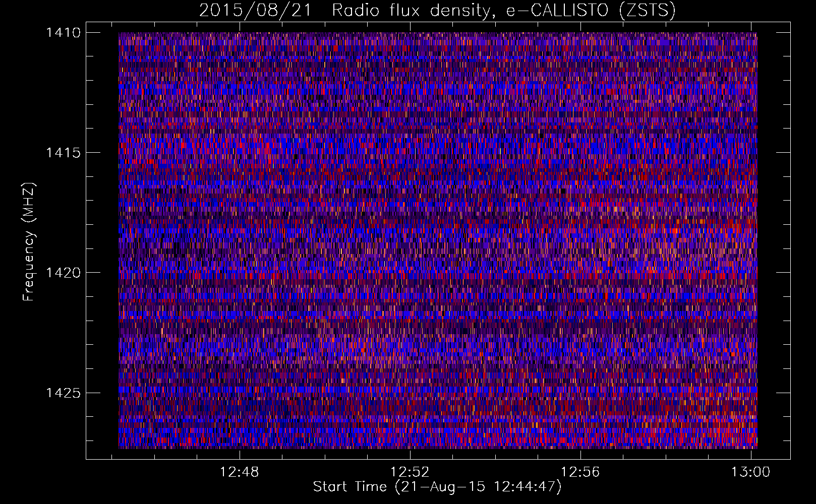The image size is (816, 504).
Task: Select the y-axis label 'Frequency (MHZ)'
Action: (29, 242)
